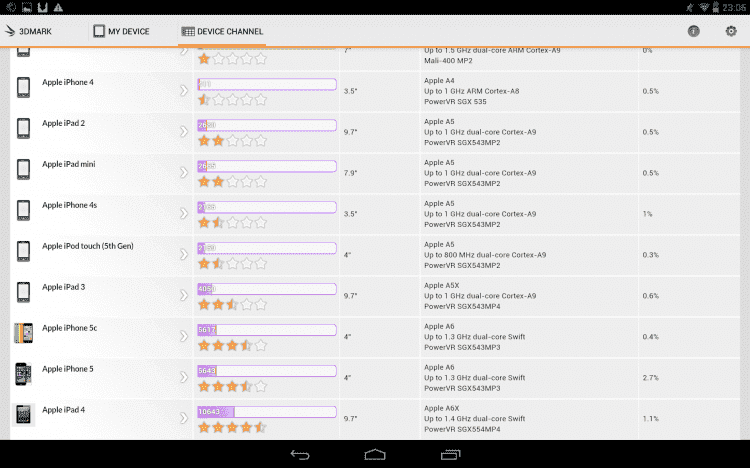
Task: Expand the Apple iPad mini row chevron
Action: (184, 172)
